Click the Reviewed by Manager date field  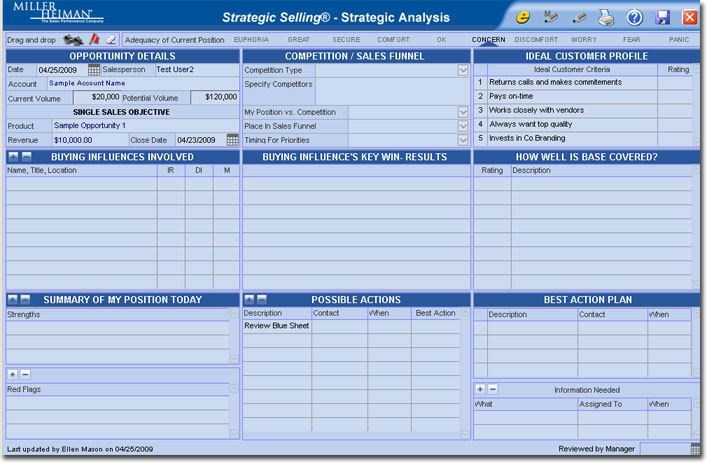point(666,449)
